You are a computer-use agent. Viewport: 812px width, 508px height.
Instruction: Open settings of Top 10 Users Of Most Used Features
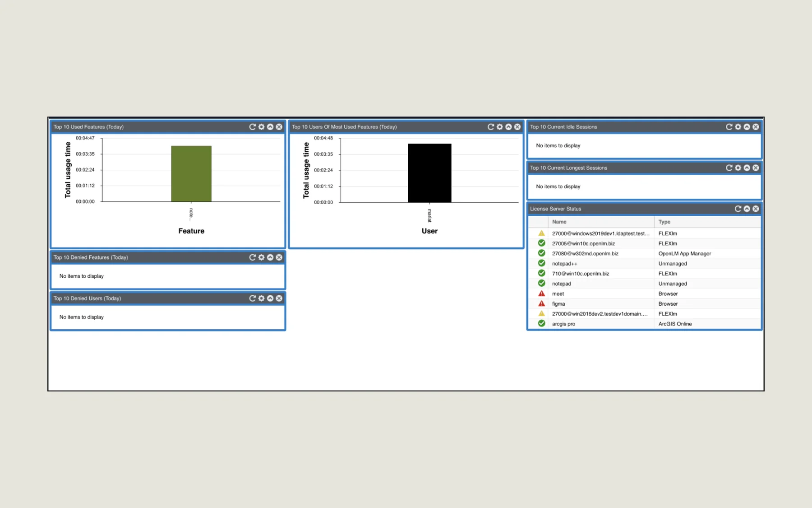pyautogui.click(x=499, y=127)
